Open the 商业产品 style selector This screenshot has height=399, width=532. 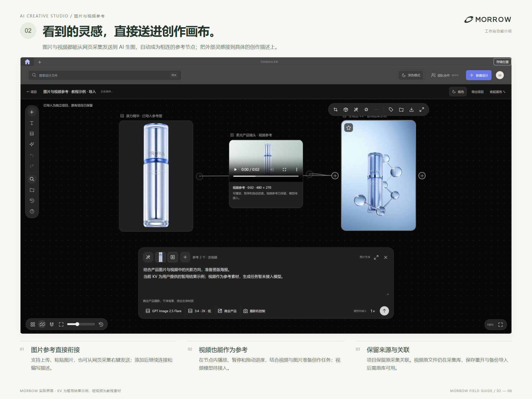click(x=227, y=311)
